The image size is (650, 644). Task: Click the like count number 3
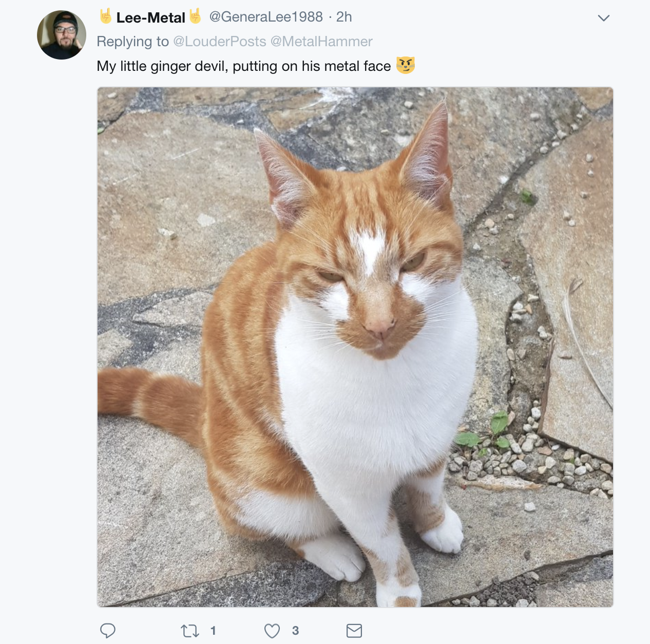tap(295, 631)
